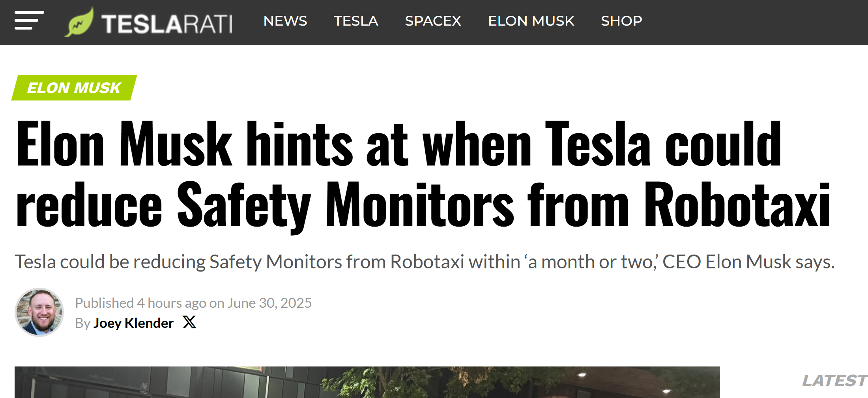This screenshot has height=398, width=868.
Task: Go to the TESLA nav section
Action: click(356, 21)
